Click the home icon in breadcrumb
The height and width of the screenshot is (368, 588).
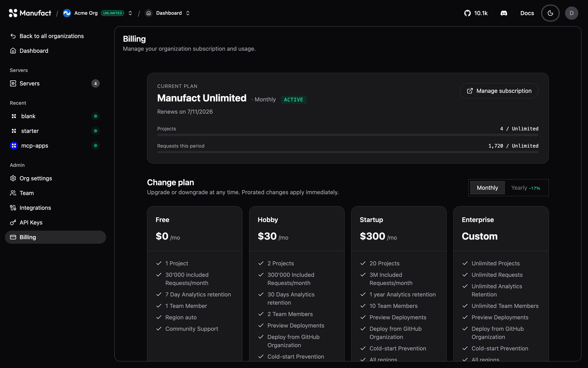(148, 13)
